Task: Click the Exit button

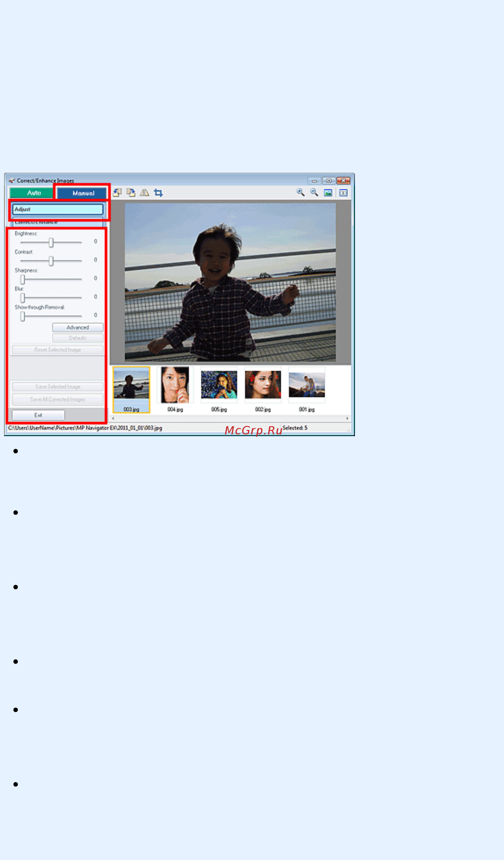Action: (38, 415)
